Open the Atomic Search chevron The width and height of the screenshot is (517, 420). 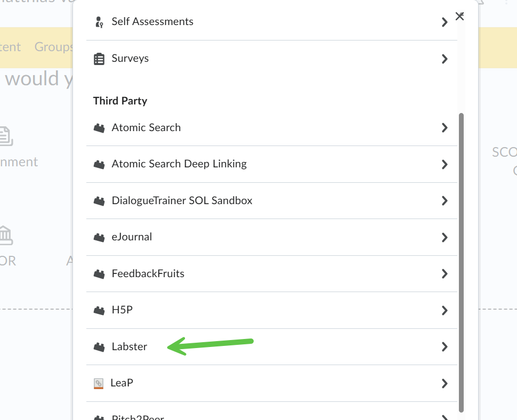(445, 128)
